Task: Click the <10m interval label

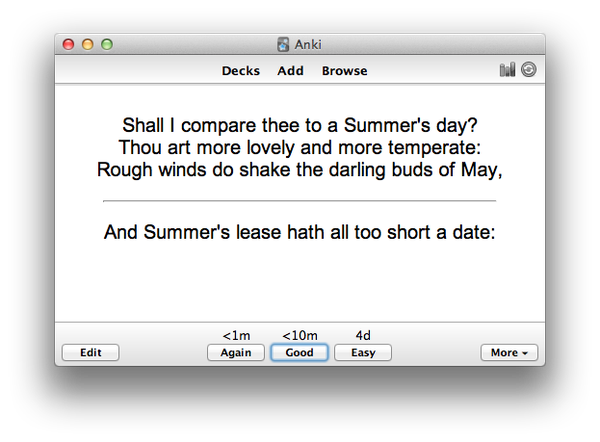Action: click(299, 336)
